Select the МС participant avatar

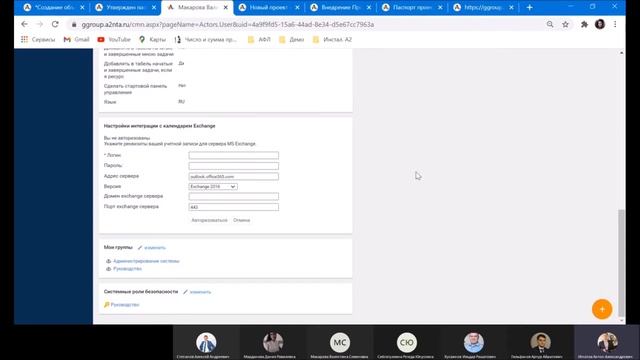[x=340, y=342]
